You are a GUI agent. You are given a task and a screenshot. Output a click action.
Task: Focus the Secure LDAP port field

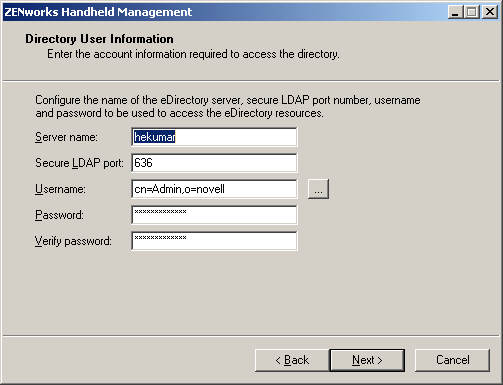(x=214, y=163)
